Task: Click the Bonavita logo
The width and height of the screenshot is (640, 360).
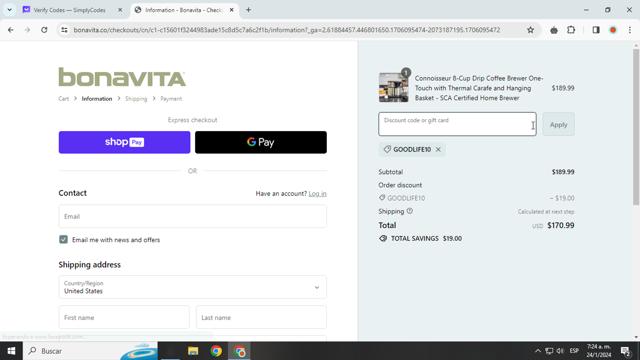Action: pyautogui.click(x=122, y=77)
